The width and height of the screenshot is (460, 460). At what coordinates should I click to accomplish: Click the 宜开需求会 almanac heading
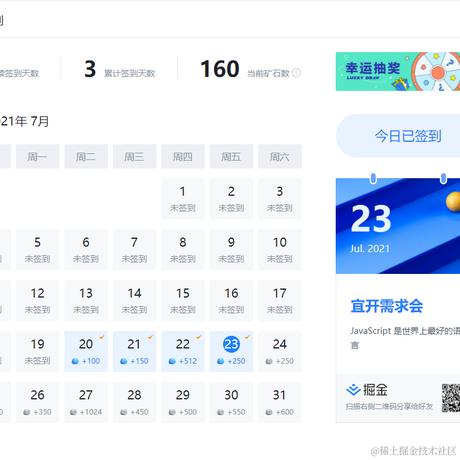coord(387,306)
